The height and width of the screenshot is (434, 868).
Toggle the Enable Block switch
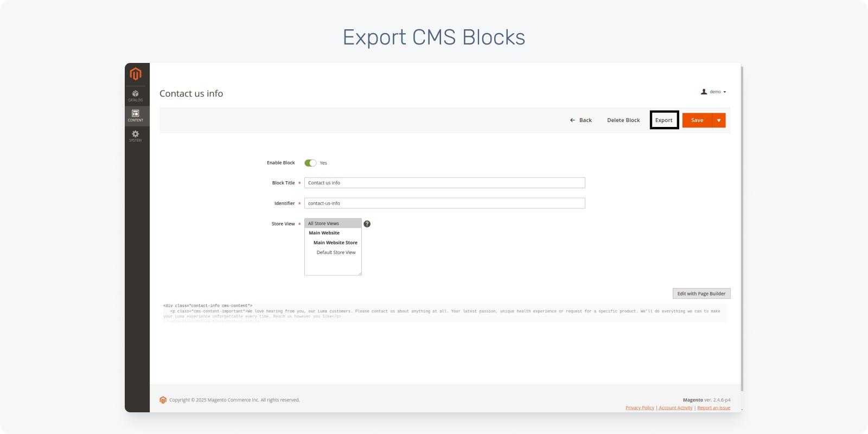pos(310,163)
